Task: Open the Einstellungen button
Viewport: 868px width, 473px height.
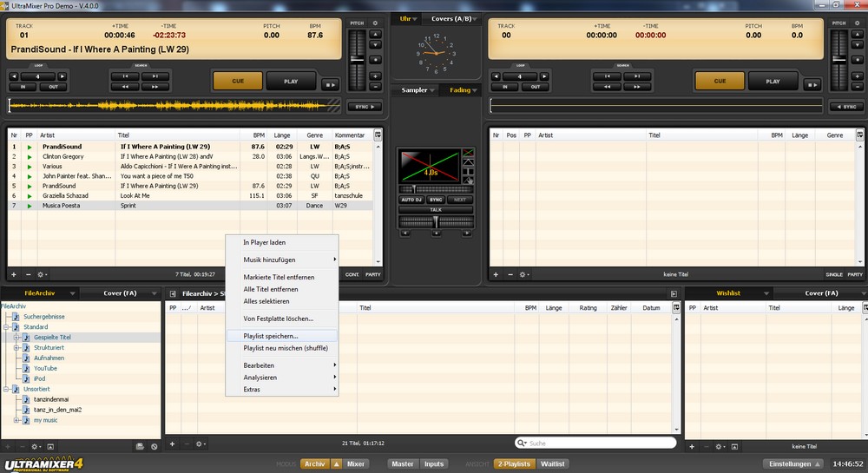Action: 792,464
